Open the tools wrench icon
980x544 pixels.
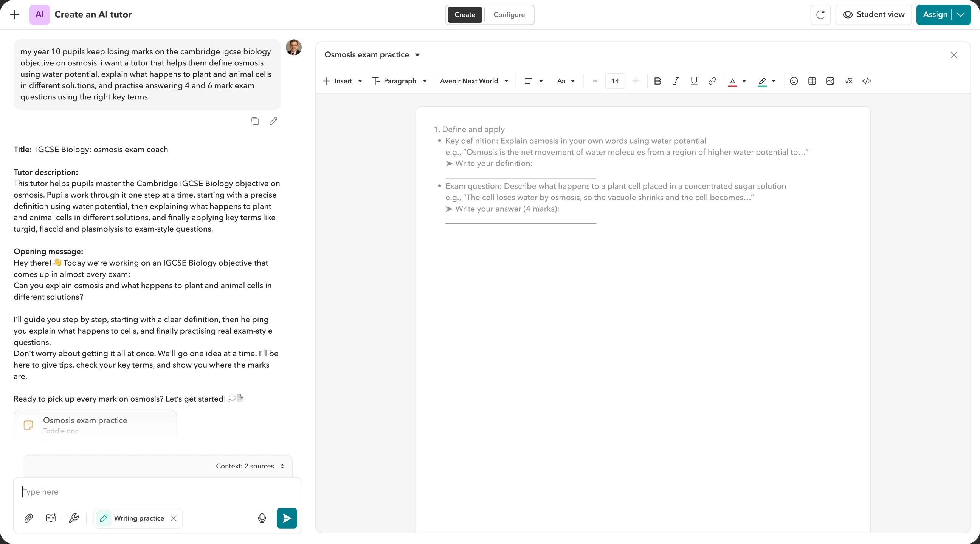coord(73,518)
